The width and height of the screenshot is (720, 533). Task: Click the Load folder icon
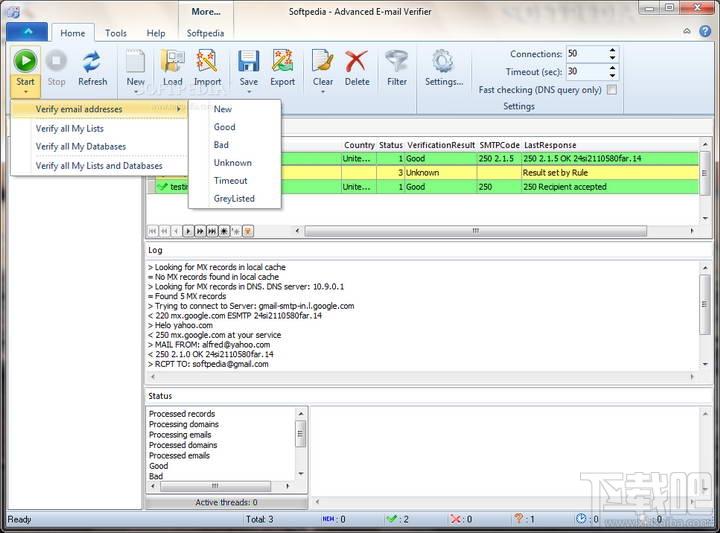173,61
